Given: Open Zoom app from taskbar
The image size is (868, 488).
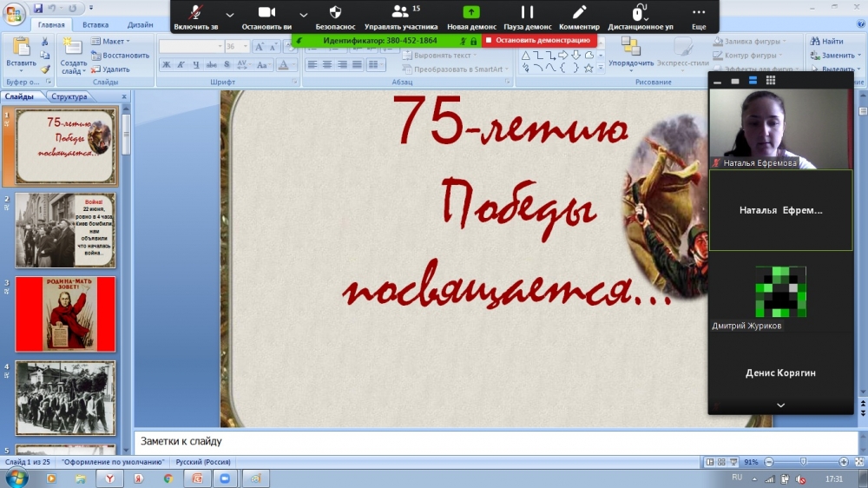Looking at the screenshot, I should pos(226,478).
